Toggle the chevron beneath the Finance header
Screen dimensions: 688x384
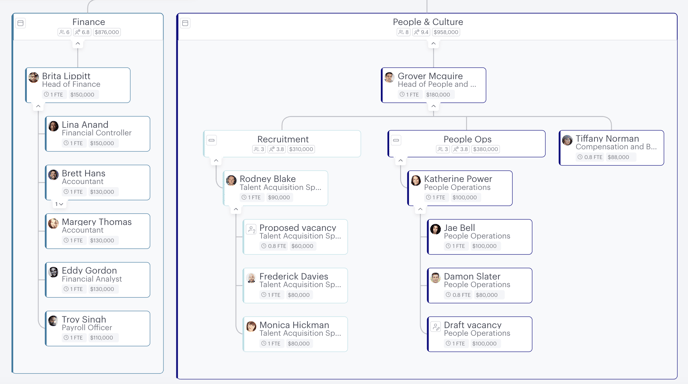[x=78, y=43]
